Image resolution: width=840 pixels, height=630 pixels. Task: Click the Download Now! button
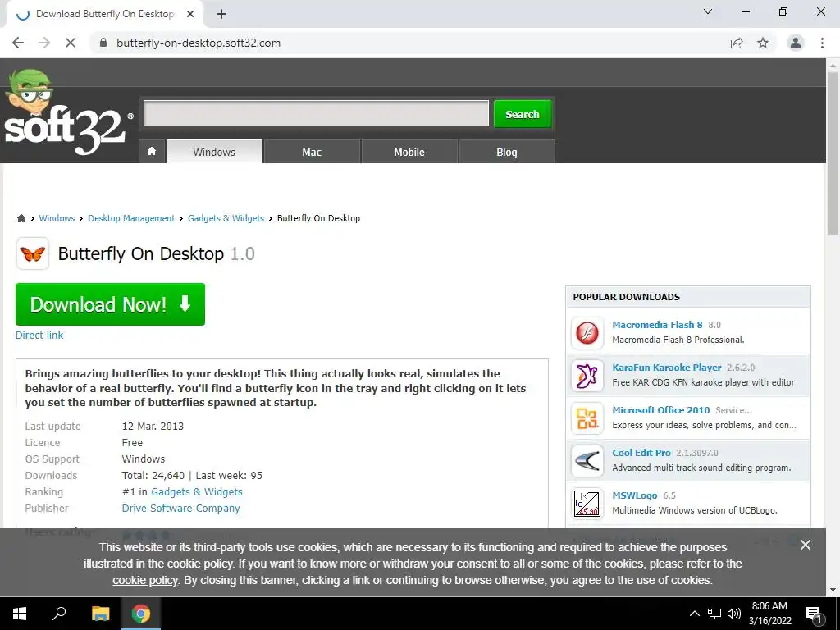pos(110,304)
